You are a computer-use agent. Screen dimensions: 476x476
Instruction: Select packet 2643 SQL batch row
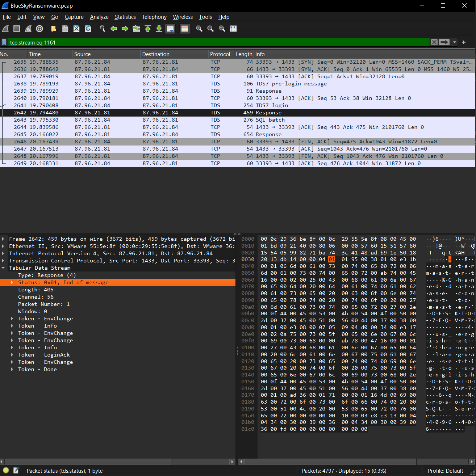[237, 120]
